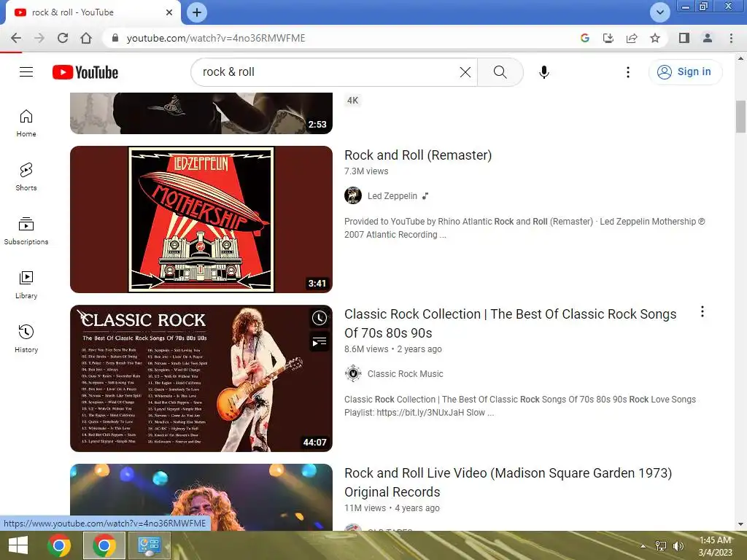The height and width of the screenshot is (560, 747).
Task: Open action menu for Classic Rock Collection
Action: click(x=703, y=312)
